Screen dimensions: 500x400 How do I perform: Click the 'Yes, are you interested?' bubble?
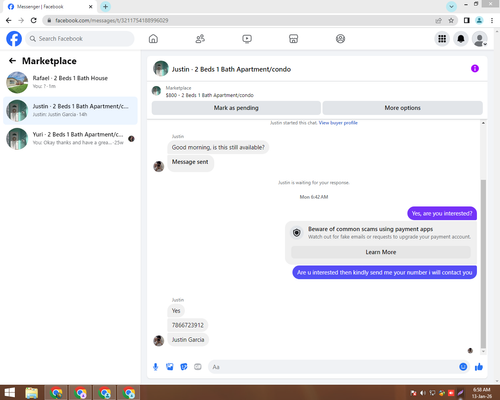tap(442, 213)
